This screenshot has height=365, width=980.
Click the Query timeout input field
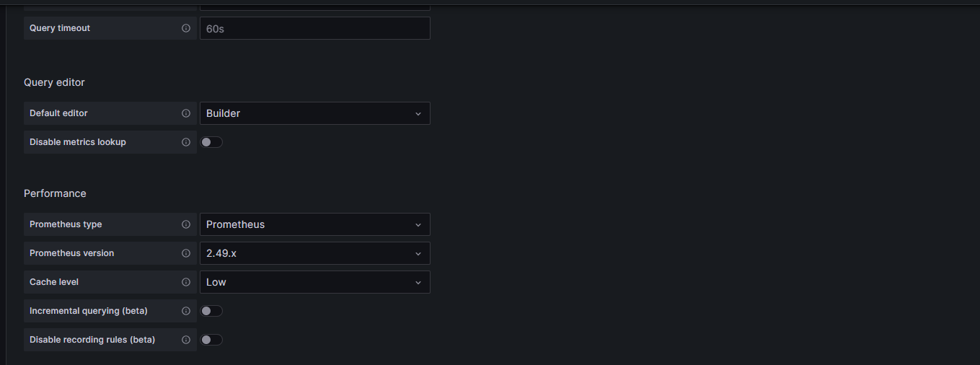pos(315,28)
